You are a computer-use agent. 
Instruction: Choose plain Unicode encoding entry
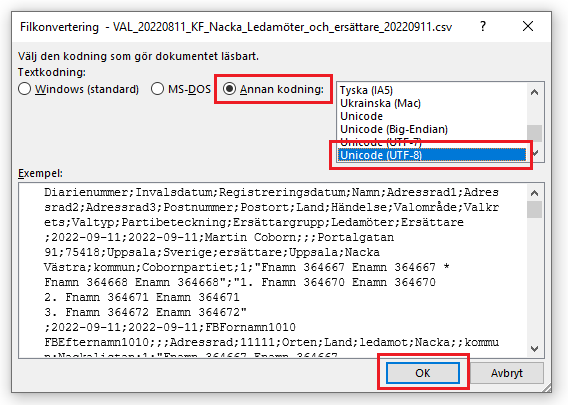(362, 116)
